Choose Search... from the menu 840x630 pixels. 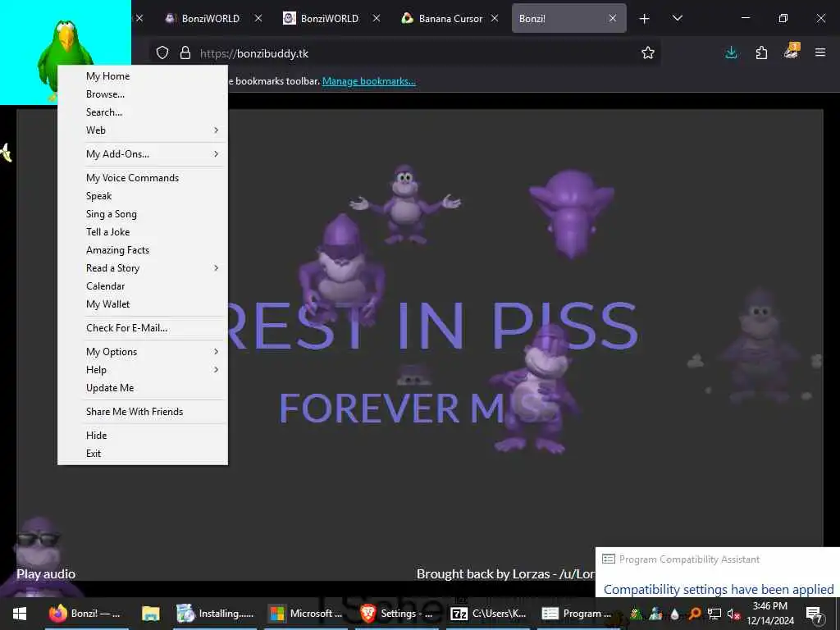click(143, 112)
